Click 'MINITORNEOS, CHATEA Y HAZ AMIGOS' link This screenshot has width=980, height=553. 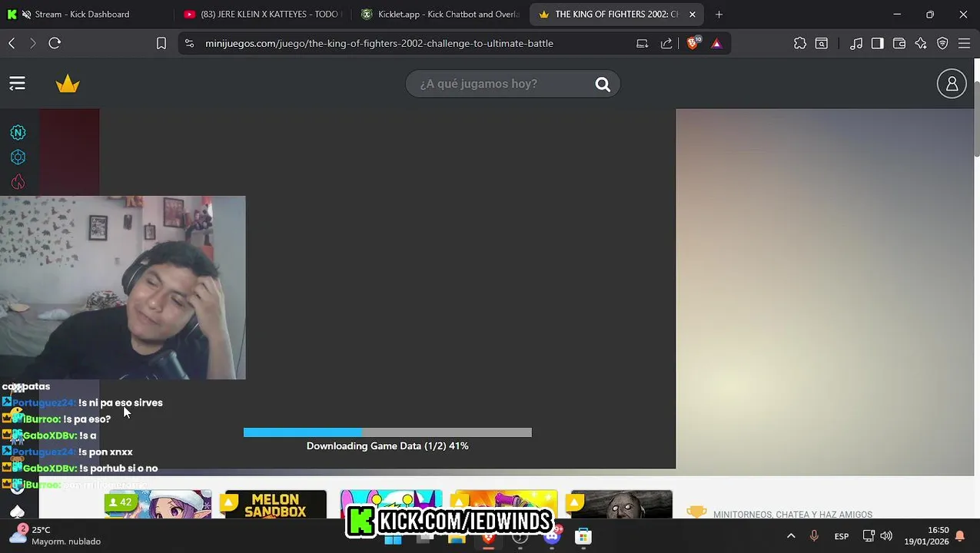coord(792,515)
